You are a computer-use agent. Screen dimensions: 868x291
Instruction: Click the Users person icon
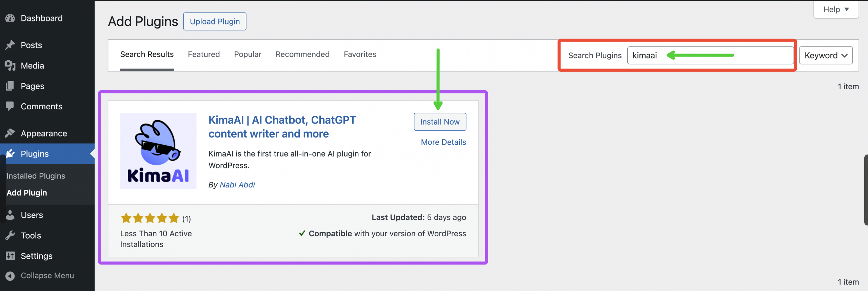(x=10, y=215)
